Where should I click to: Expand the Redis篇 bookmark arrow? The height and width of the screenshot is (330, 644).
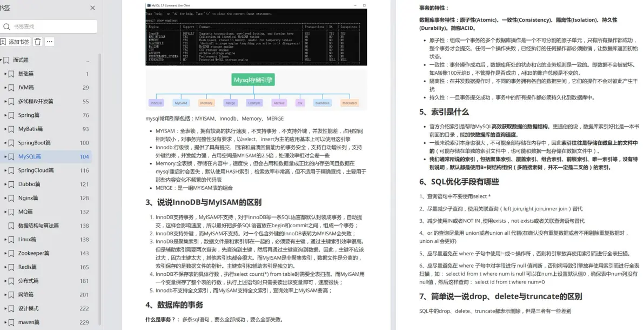click(x=5, y=267)
